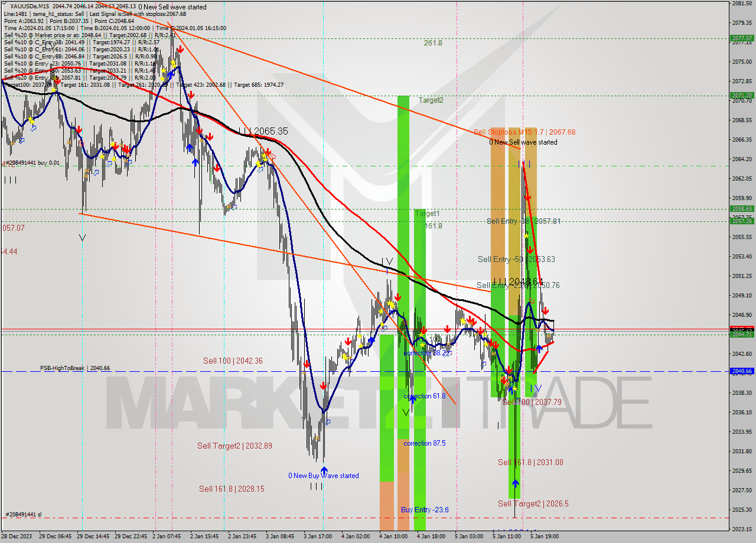Click '0 New Buy Wave started' annotation
Viewport: 756px width, 543px height.
coord(324,476)
